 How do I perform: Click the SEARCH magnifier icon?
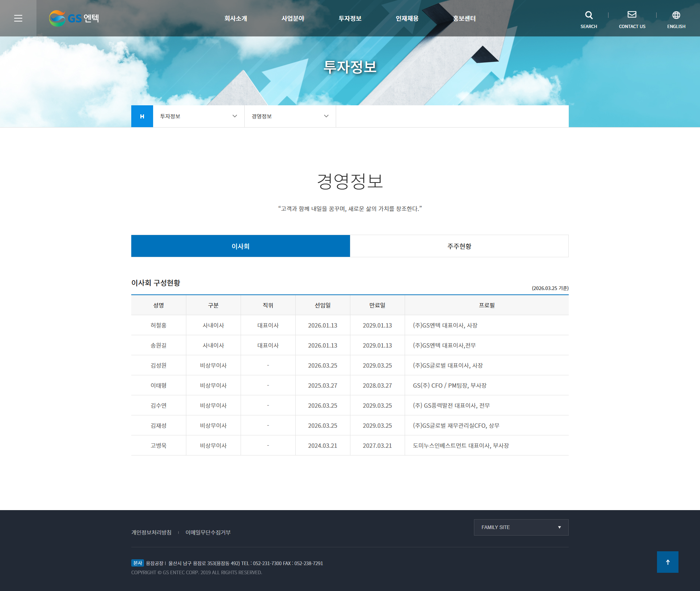coord(588,15)
